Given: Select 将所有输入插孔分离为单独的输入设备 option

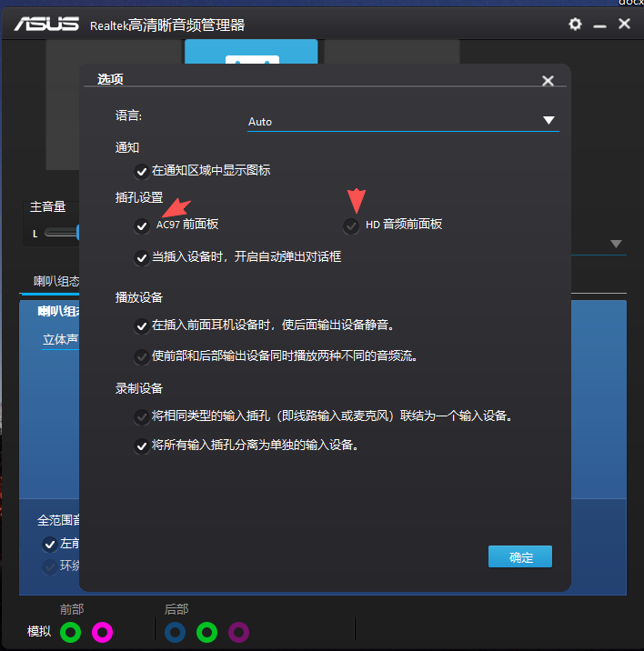Looking at the screenshot, I should 141,446.
